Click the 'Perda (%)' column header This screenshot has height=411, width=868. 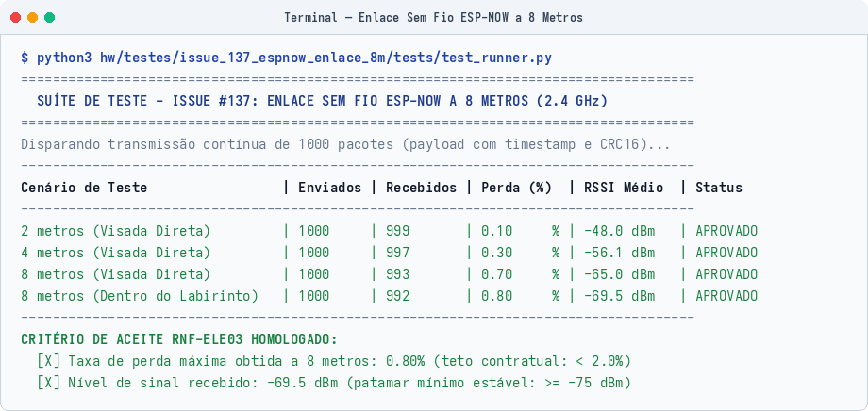coord(516,188)
